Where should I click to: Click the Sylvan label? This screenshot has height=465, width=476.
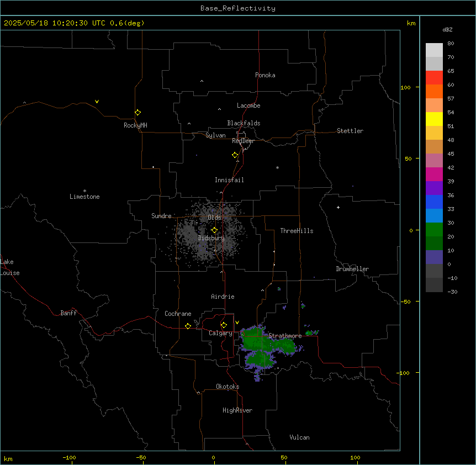pyautogui.click(x=215, y=135)
